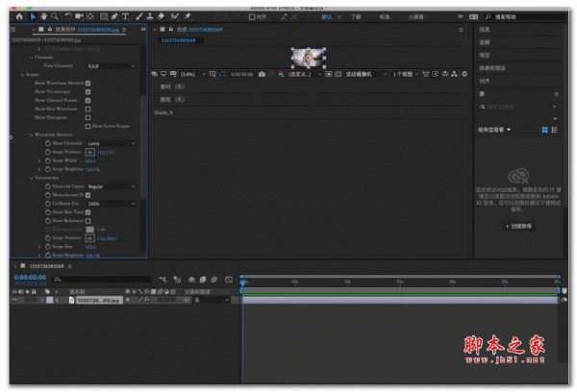Click the Home icon in the toolbar
577x392 pixels.
[18, 16]
